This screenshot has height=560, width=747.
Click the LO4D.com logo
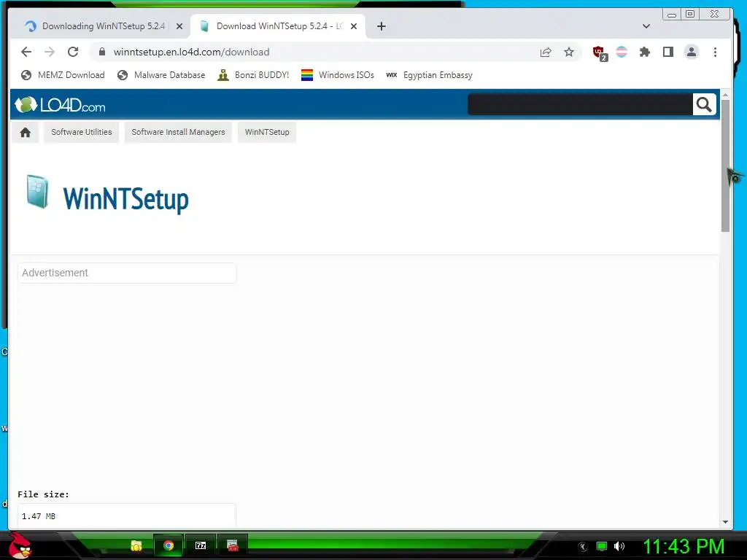point(60,105)
